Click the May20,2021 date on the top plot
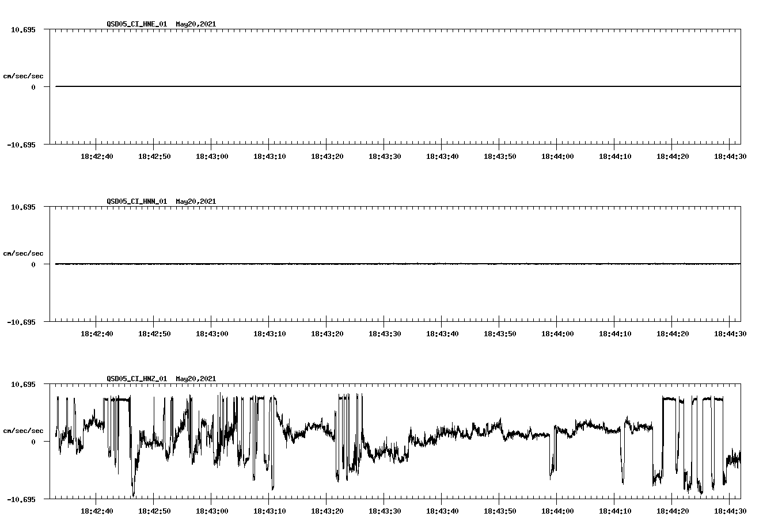Image resolution: width=782 pixels, height=532 pixels. click(196, 24)
